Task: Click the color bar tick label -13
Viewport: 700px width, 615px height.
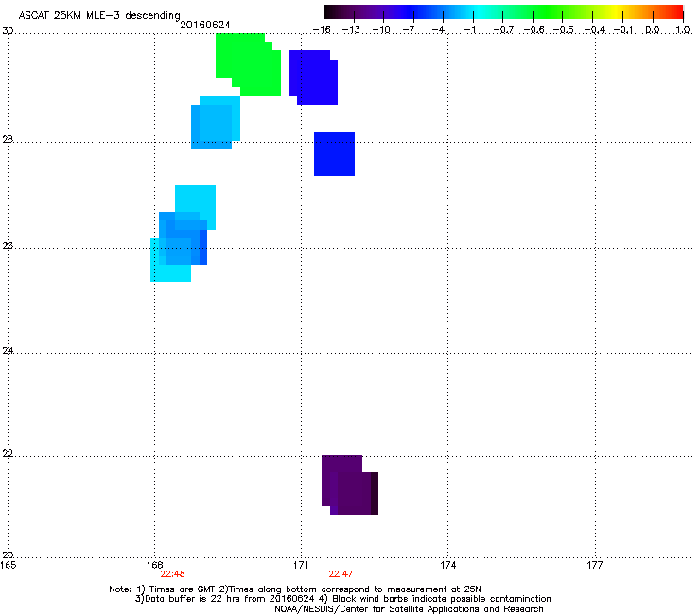Action: [x=351, y=30]
